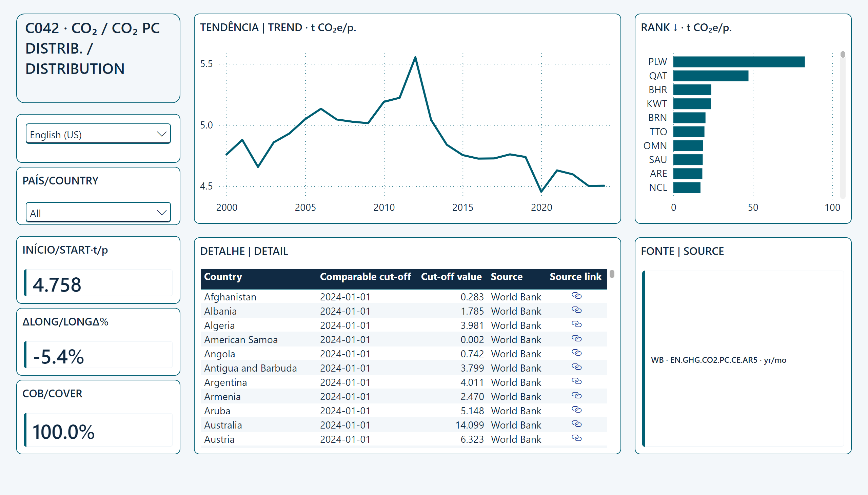Select the QAT bar in rank chart
868x495 pixels.
(711, 76)
